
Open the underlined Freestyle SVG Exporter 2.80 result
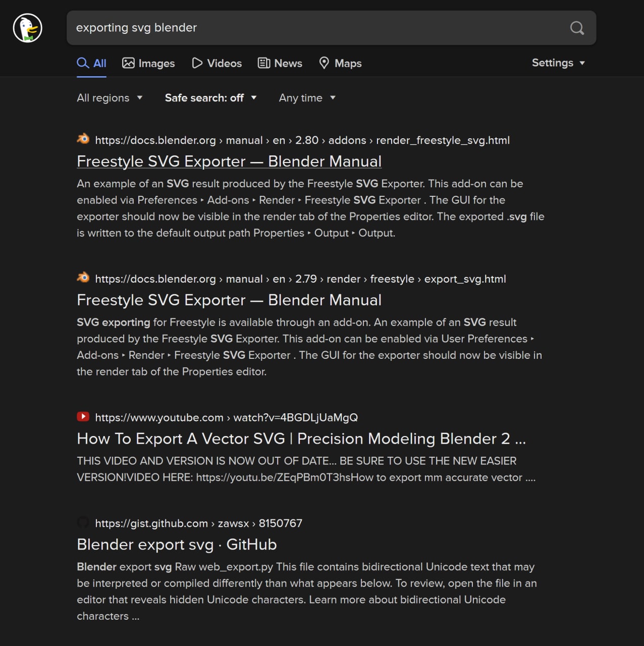coord(229,161)
